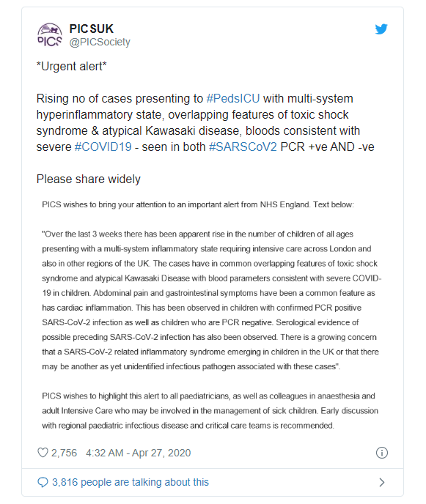Click the 4:32 AM - Apr 27, 2020 timestamp
The image size is (426, 504).
(x=139, y=453)
